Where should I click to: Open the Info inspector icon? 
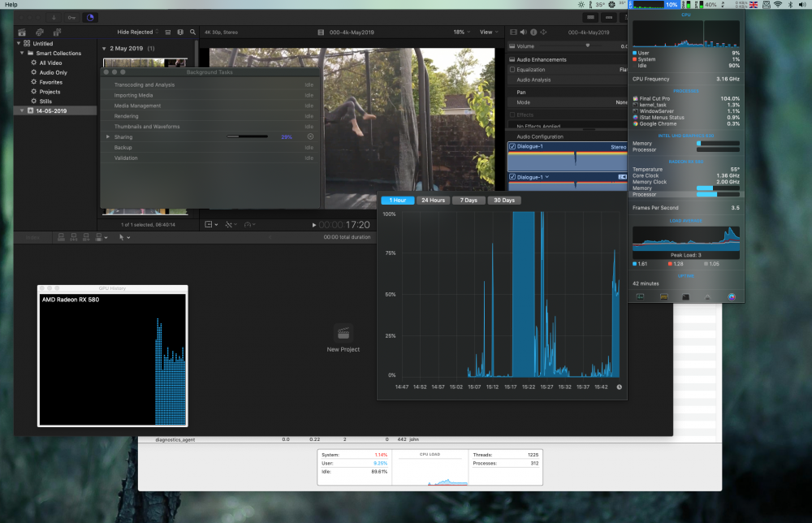pyautogui.click(x=533, y=32)
